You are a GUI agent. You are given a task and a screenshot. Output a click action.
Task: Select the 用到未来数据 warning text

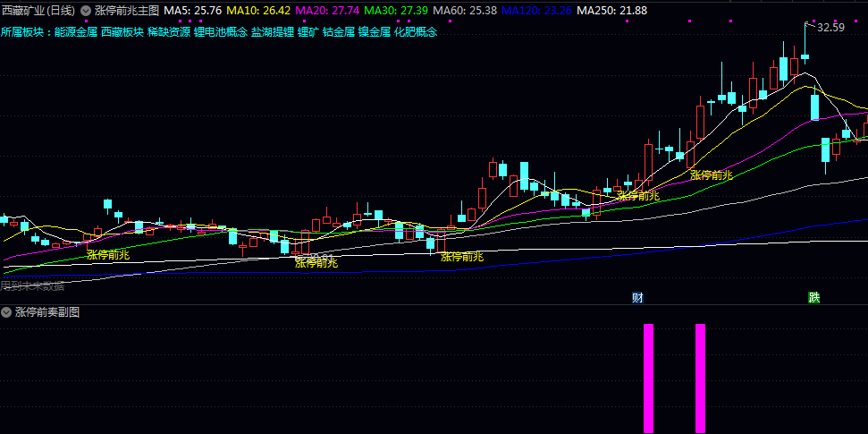coord(32,286)
